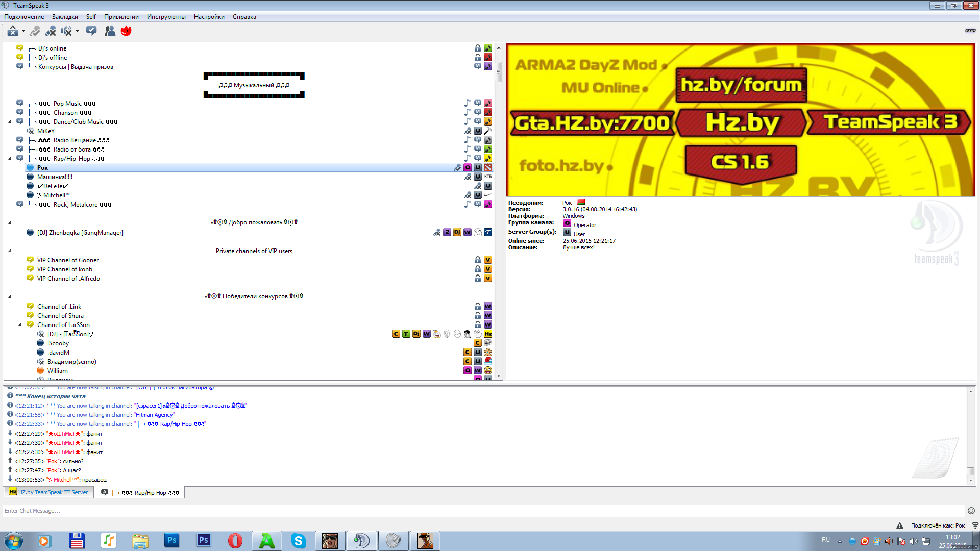Screen dimensions: 980x551
Task: Switch to Rap/Hip-Hop channel chat tab
Action: [x=140, y=493]
